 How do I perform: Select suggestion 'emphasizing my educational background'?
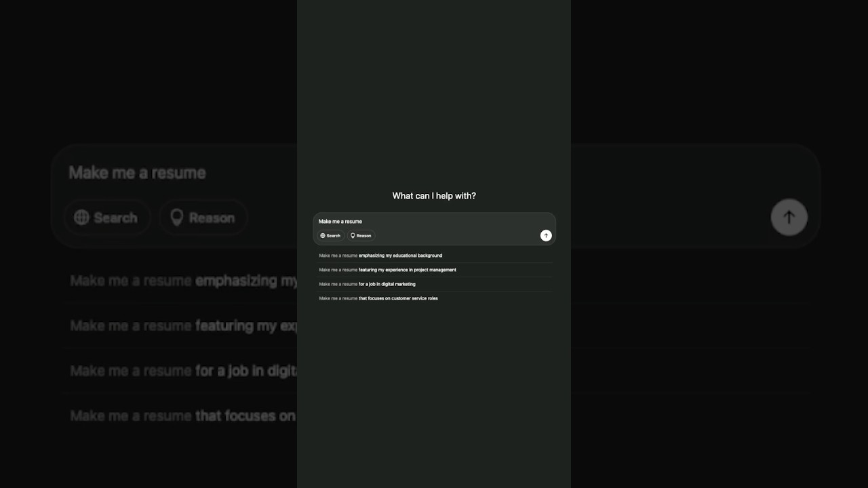click(x=435, y=256)
